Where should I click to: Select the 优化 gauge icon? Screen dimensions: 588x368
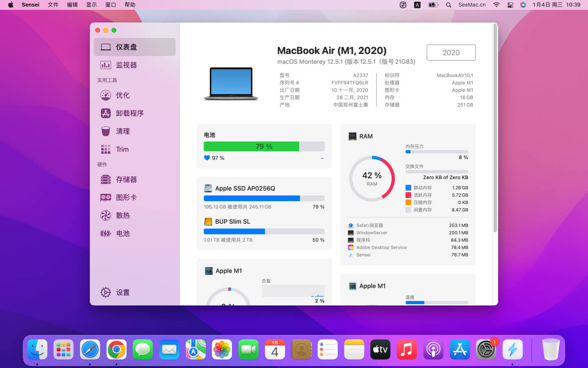coord(106,95)
